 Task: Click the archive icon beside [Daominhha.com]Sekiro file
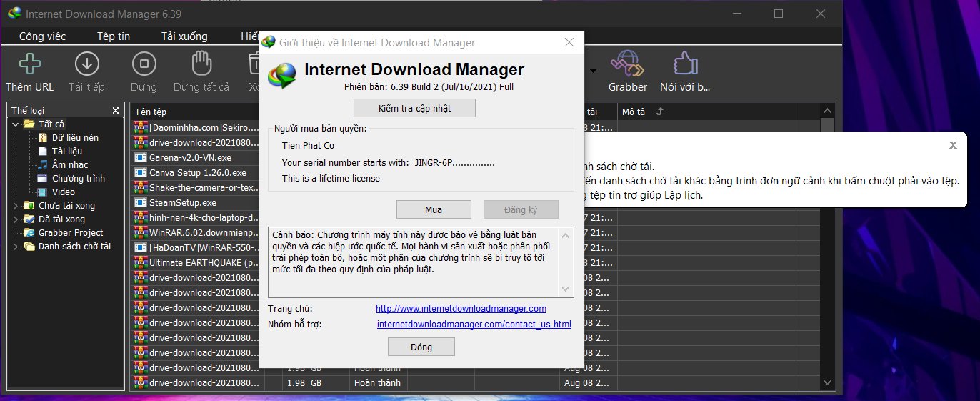point(141,127)
